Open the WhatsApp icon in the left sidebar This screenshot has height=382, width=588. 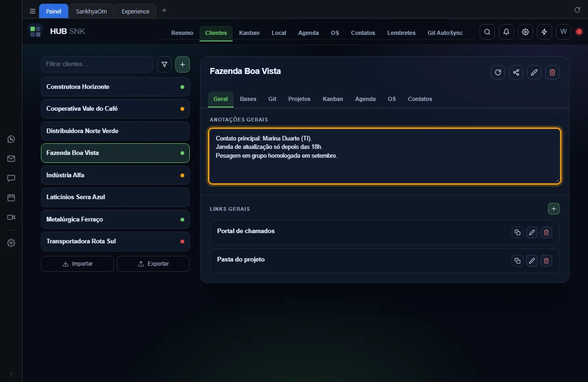[11, 139]
